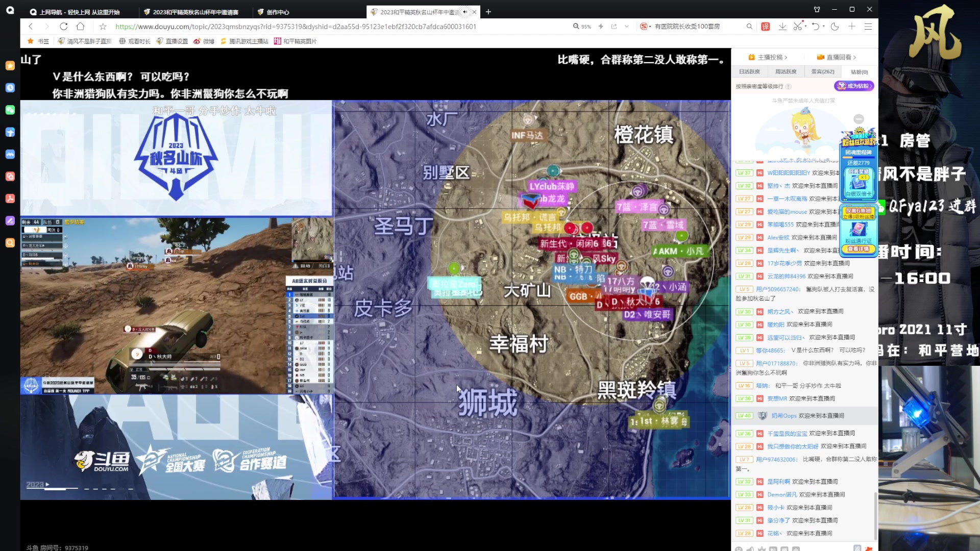Expand the address bar dropdown chevron

627,27
